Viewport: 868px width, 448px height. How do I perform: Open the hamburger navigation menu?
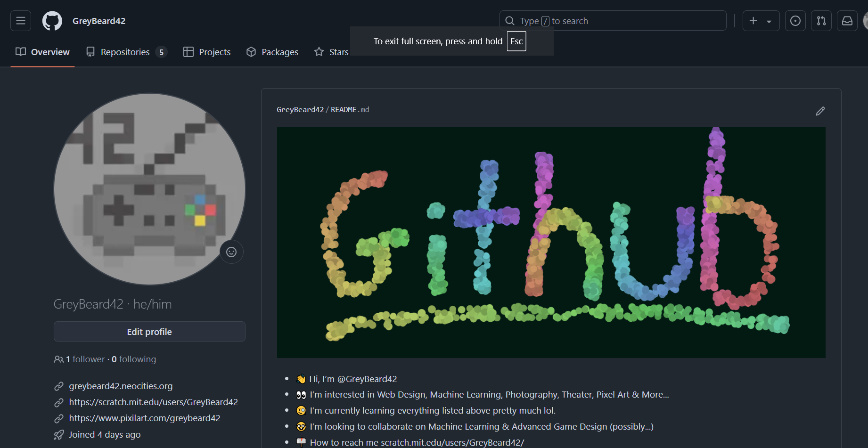pyautogui.click(x=21, y=21)
